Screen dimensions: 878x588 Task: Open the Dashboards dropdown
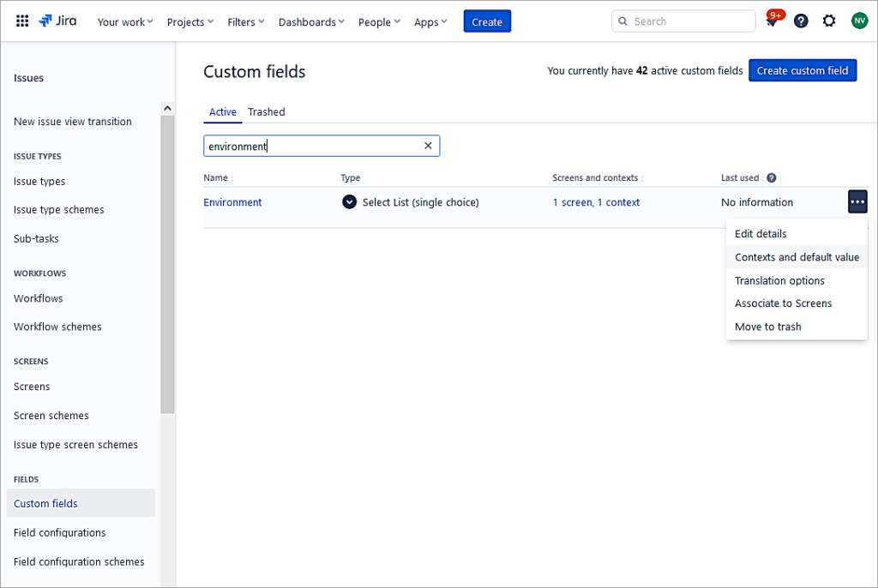point(310,22)
